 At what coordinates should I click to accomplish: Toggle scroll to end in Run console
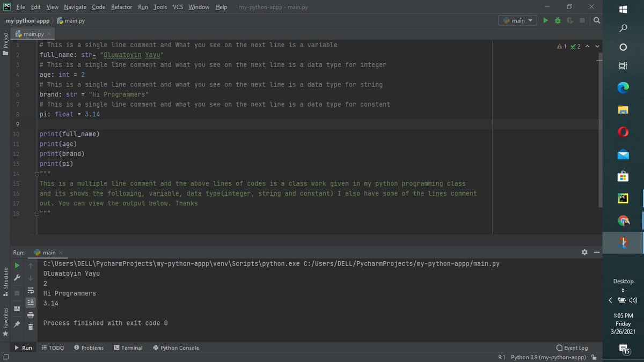(x=31, y=303)
